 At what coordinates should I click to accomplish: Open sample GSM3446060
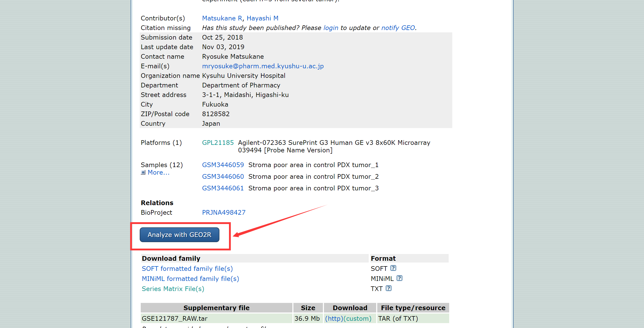[x=223, y=176]
